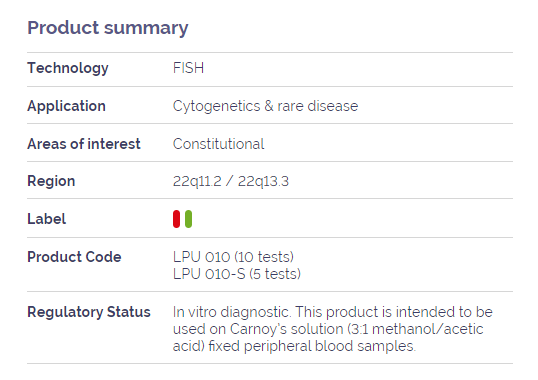Click the In vitro diagnostic sentence

point(232,312)
